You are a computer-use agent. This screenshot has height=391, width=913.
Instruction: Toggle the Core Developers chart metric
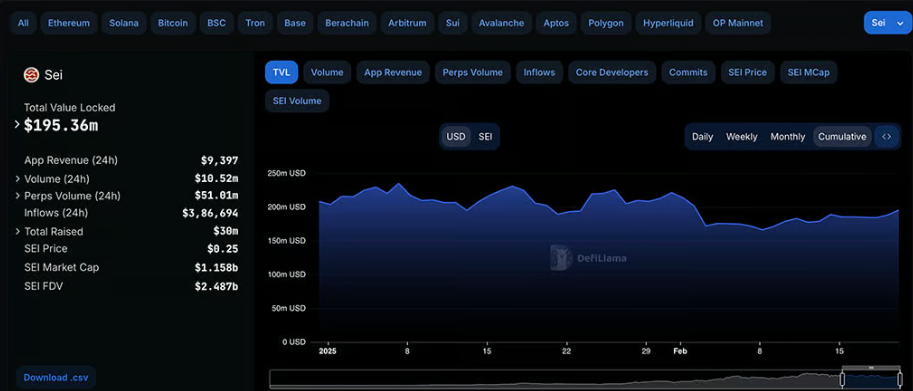coord(612,72)
